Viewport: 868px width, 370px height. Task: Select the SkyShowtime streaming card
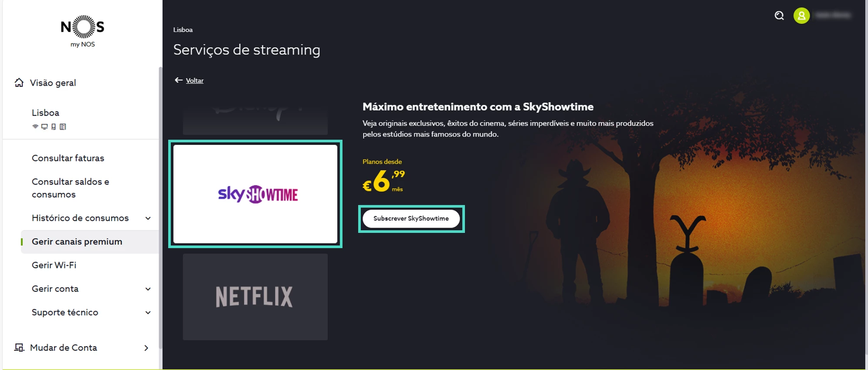click(x=255, y=194)
